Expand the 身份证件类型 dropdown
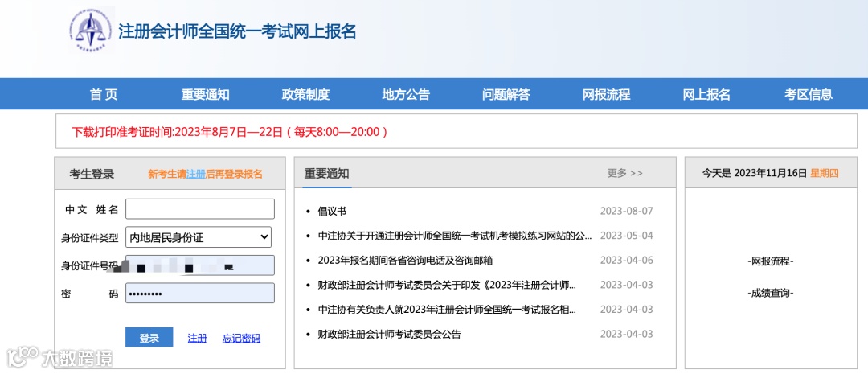The height and width of the screenshot is (374, 868). click(199, 237)
